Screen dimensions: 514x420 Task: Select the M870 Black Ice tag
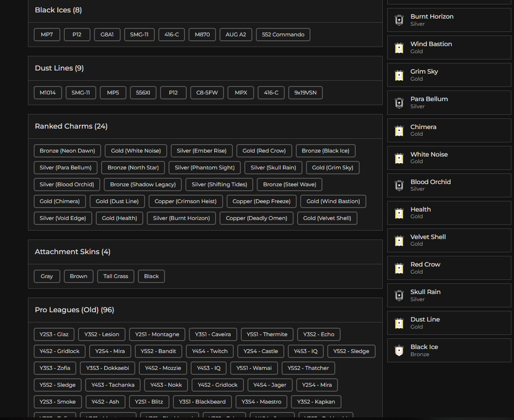pos(202,35)
